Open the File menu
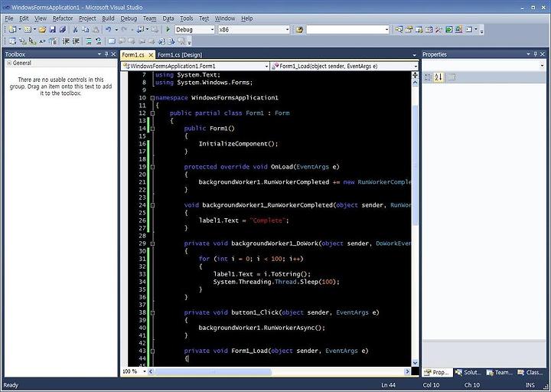The image size is (551, 392). pyautogui.click(x=8, y=18)
